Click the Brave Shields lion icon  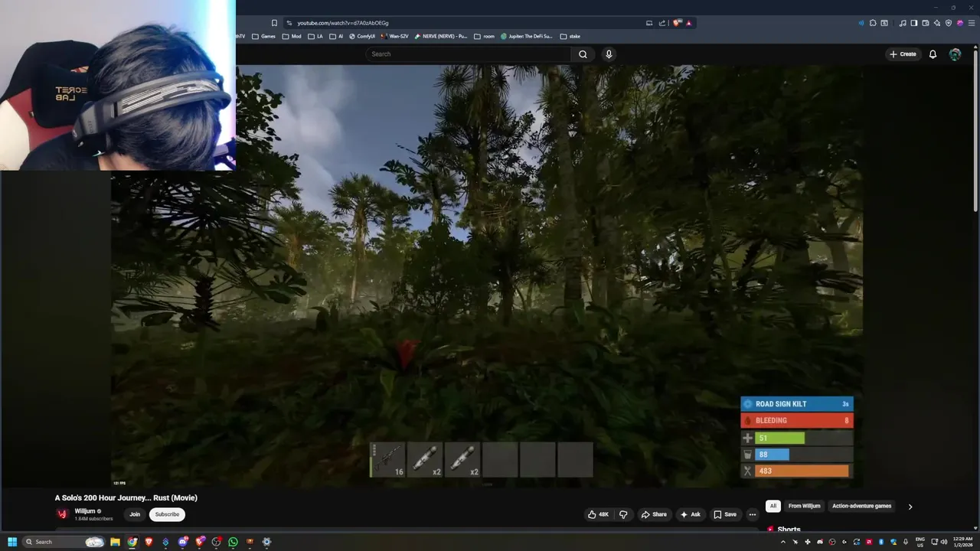[678, 23]
